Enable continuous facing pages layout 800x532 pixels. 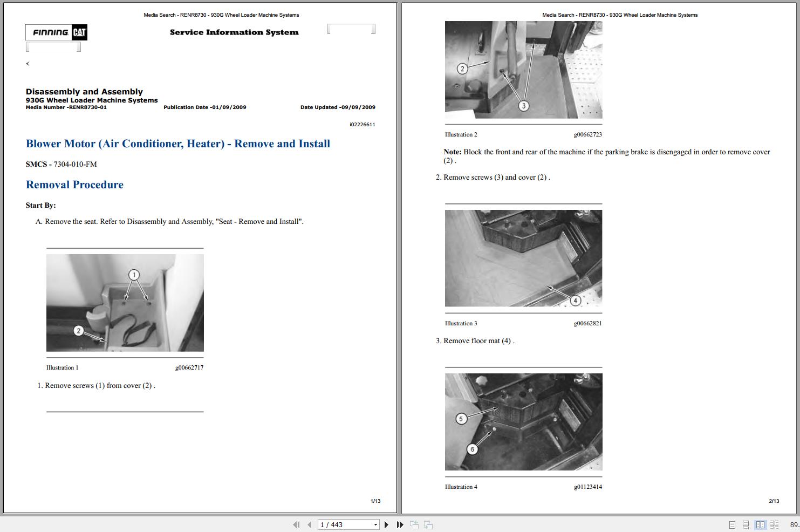(775, 524)
